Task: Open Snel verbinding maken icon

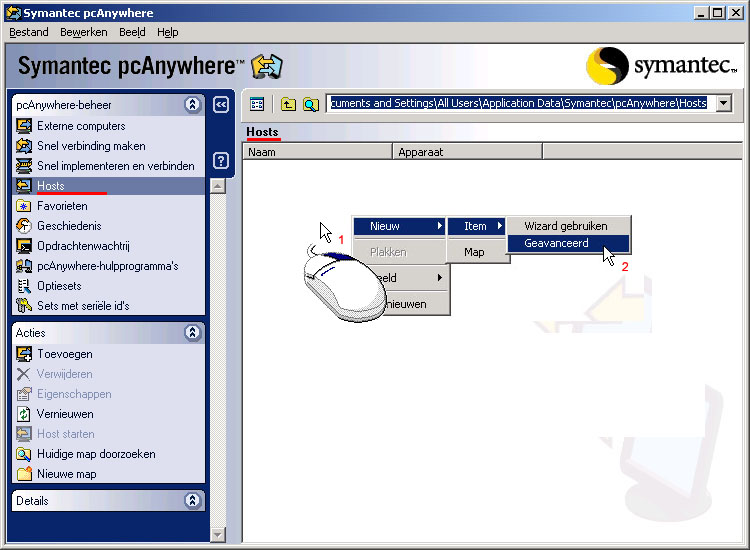Action: pos(24,146)
